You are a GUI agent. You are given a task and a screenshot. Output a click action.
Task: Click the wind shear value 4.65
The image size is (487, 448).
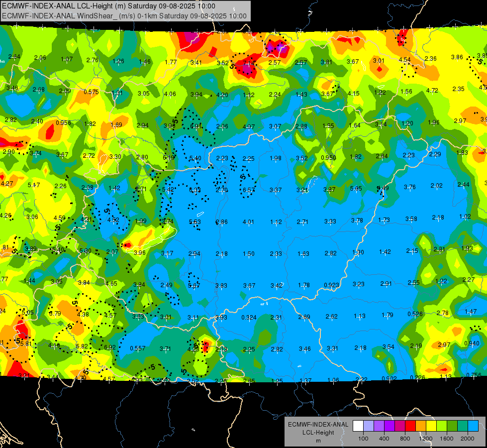[x=111, y=284]
